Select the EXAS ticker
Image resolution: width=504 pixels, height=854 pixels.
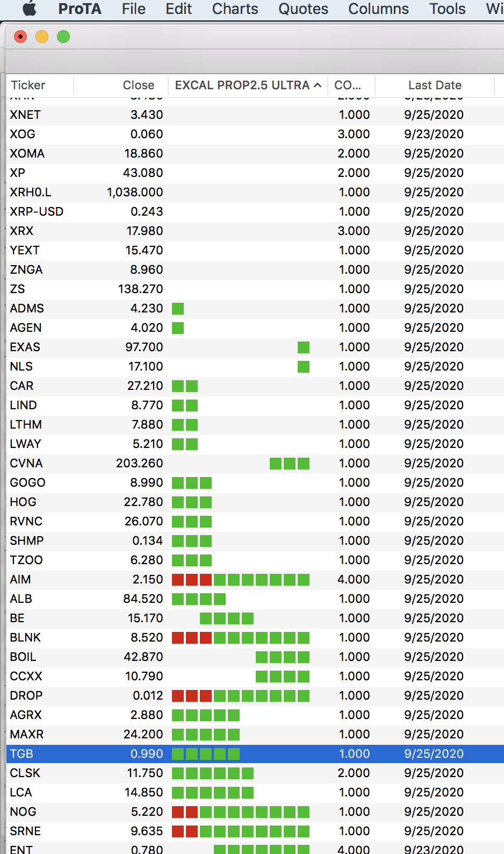pos(25,347)
